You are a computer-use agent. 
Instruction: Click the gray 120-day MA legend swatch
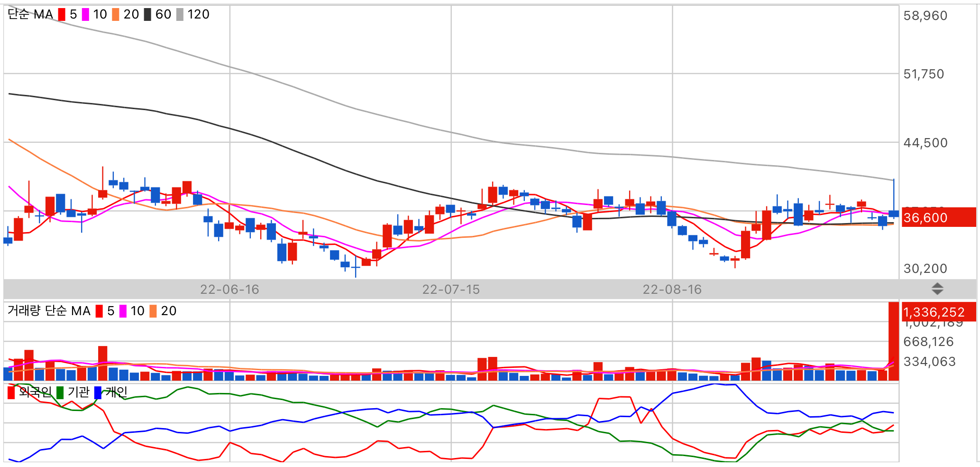pos(180,15)
